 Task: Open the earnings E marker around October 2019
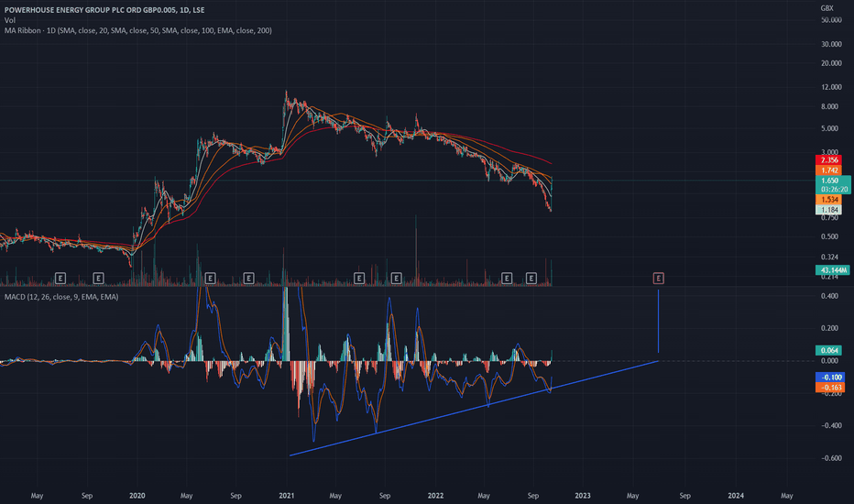[x=98, y=279]
